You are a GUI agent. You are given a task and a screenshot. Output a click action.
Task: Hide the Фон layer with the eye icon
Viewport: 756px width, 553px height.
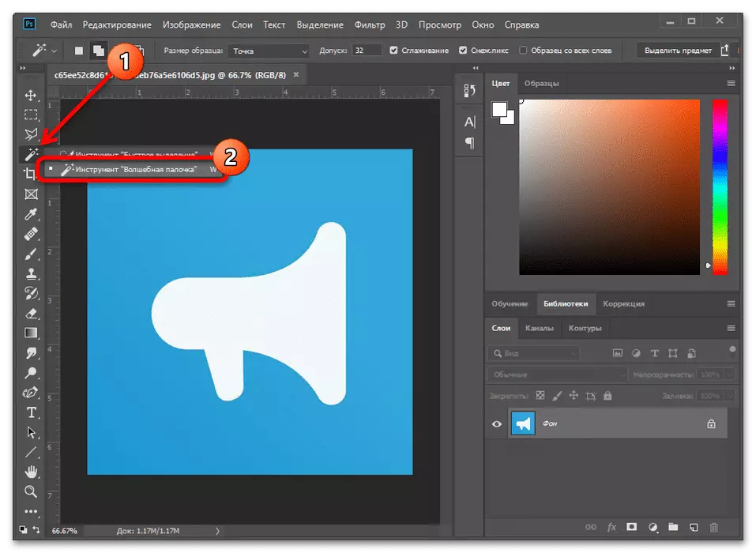[497, 423]
